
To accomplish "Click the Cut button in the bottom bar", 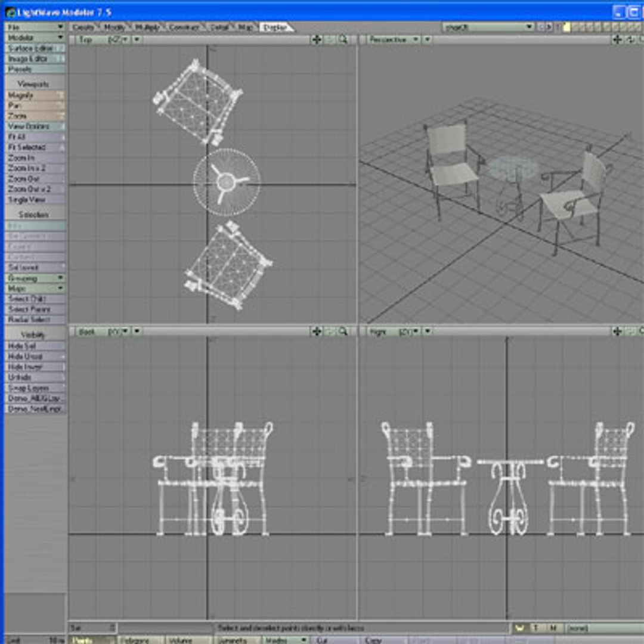I will pyautogui.click(x=335, y=640).
